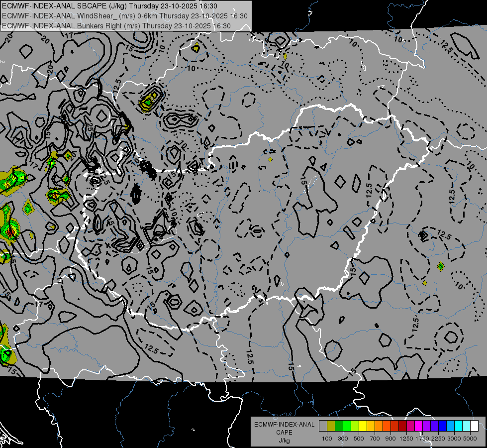487x448 pixels.
Task: Select the pure yellow legend swatch
Action: [363, 426]
